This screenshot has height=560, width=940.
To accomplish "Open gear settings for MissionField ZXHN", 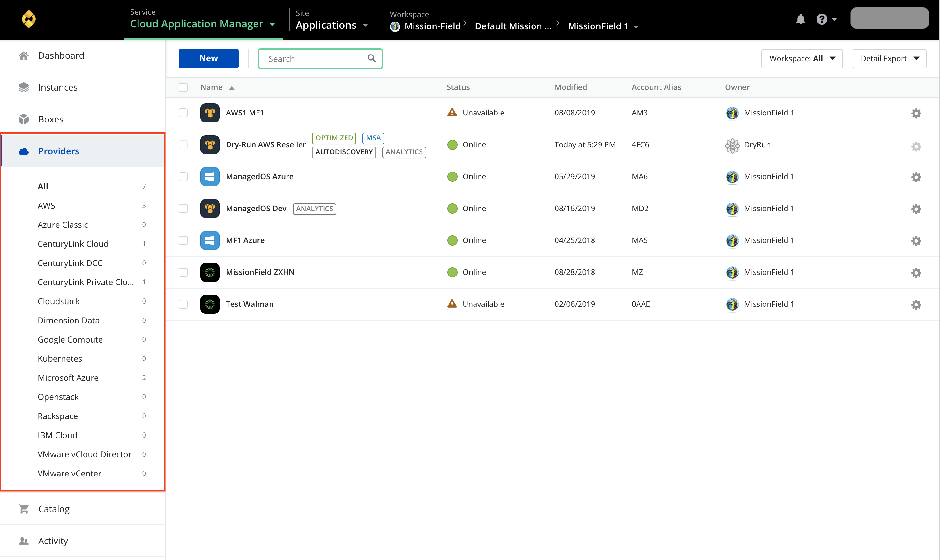I will click(916, 273).
